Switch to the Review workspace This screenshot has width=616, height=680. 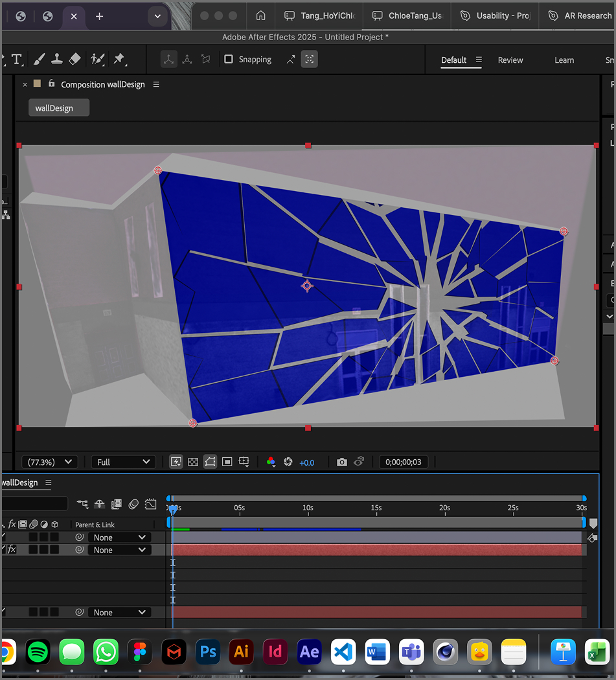510,60
